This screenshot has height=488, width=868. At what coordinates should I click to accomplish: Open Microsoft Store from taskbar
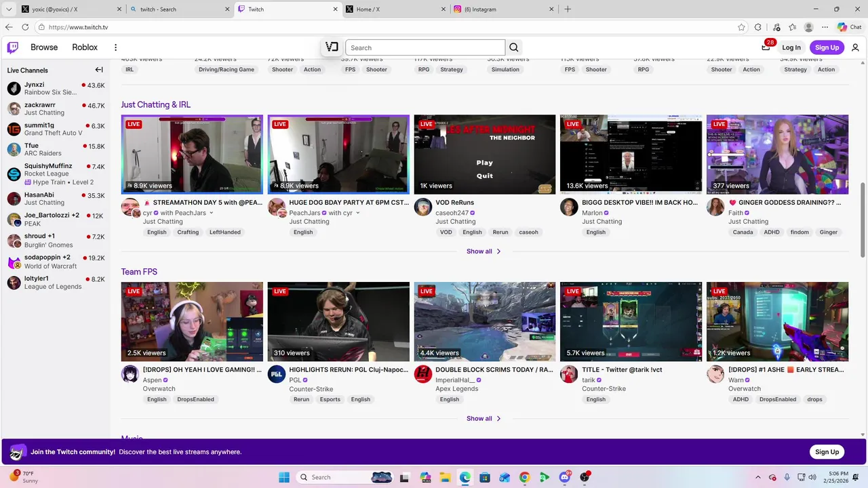(484, 477)
